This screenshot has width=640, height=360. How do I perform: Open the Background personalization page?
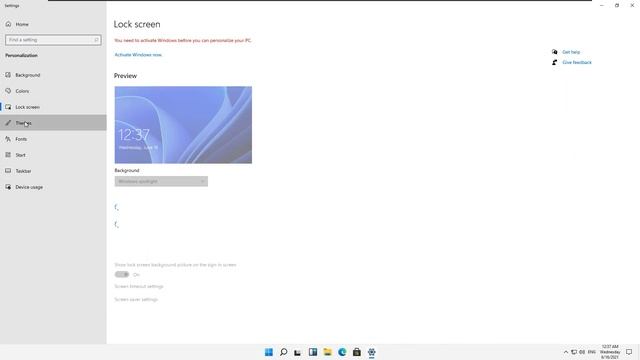[53, 75]
